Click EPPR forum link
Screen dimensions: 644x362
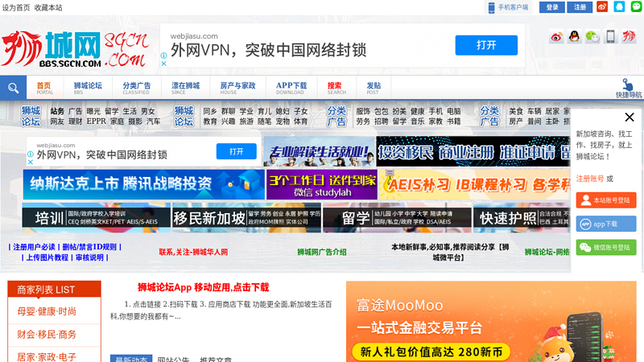pyautogui.click(x=96, y=121)
